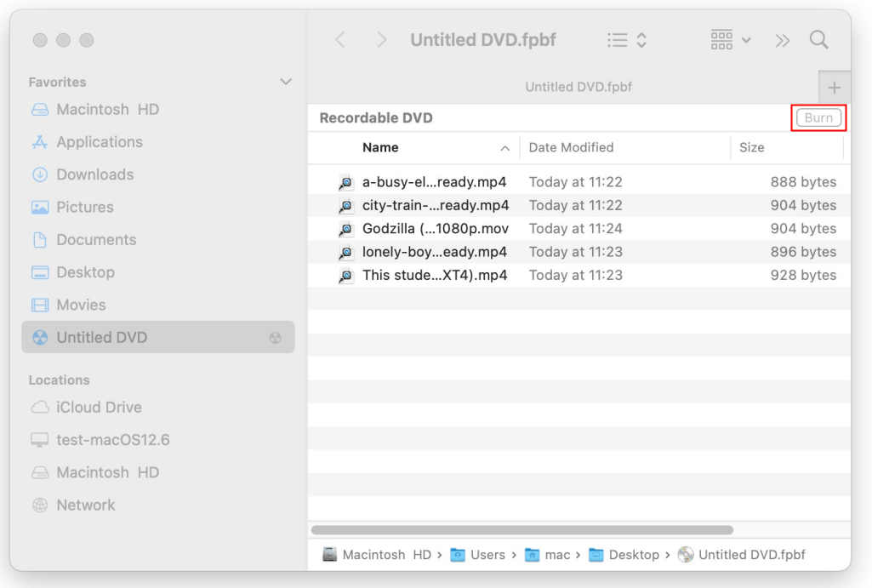The height and width of the screenshot is (588, 872).
Task: Sort files by Date Modified column
Action: [x=571, y=147]
